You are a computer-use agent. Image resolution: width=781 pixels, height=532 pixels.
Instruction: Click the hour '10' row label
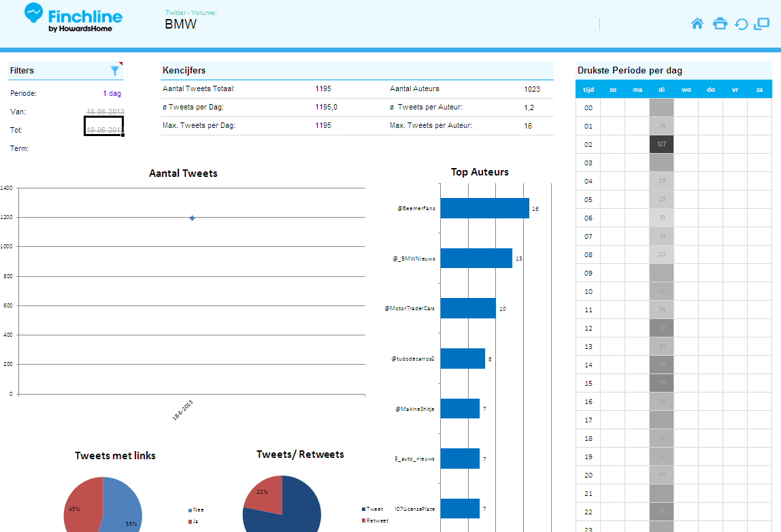coord(588,291)
